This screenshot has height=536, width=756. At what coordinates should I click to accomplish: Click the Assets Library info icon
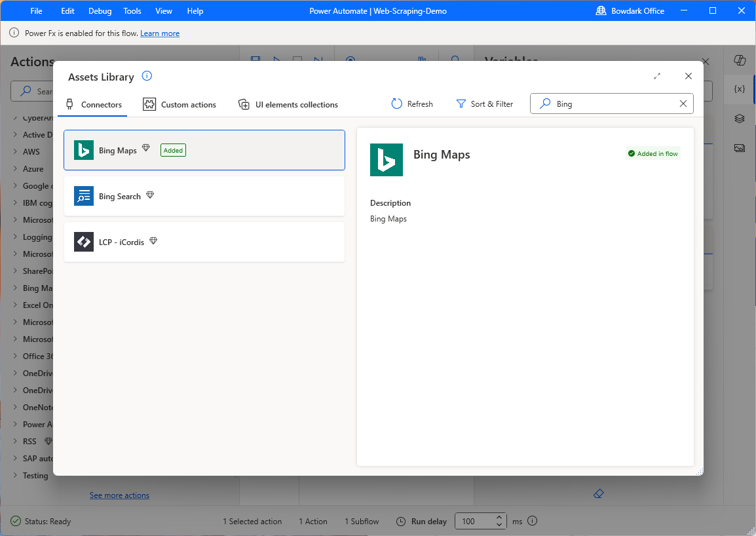(x=147, y=76)
